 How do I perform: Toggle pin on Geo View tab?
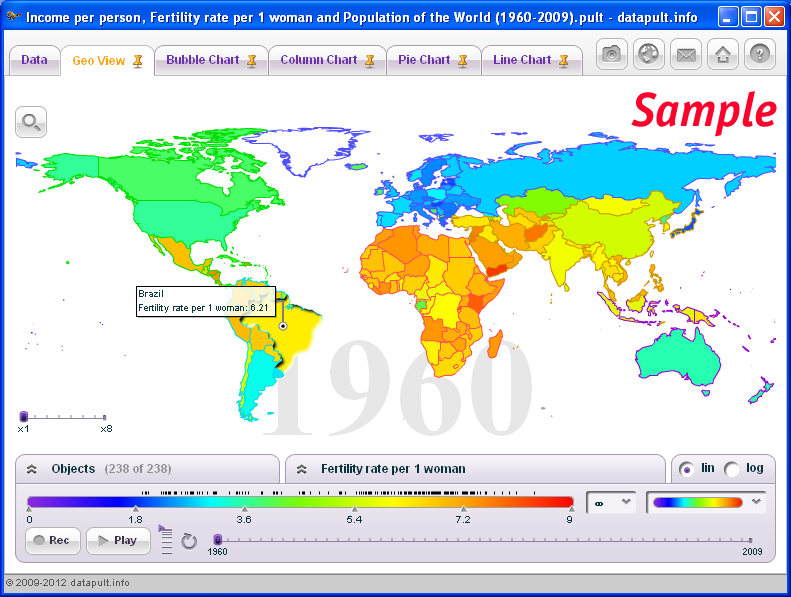click(x=138, y=61)
